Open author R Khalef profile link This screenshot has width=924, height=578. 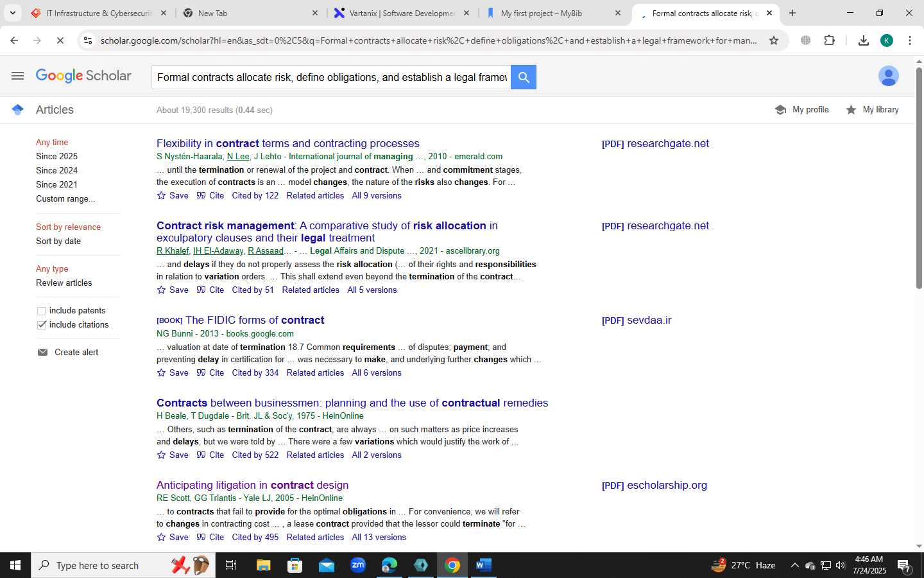[173, 250]
